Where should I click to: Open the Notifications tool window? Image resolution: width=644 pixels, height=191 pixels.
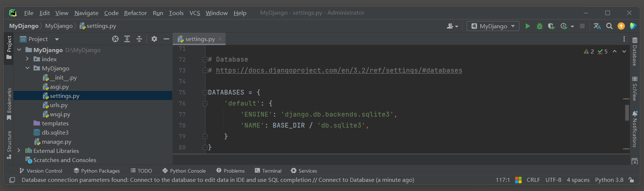coord(634,129)
